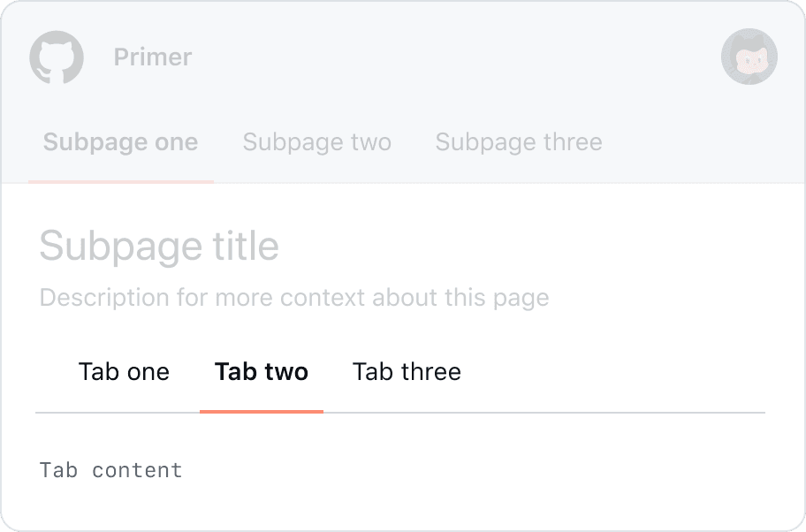Click the highlighted underline beneath Subpage one
The image size is (806, 532).
click(x=122, y=181)
